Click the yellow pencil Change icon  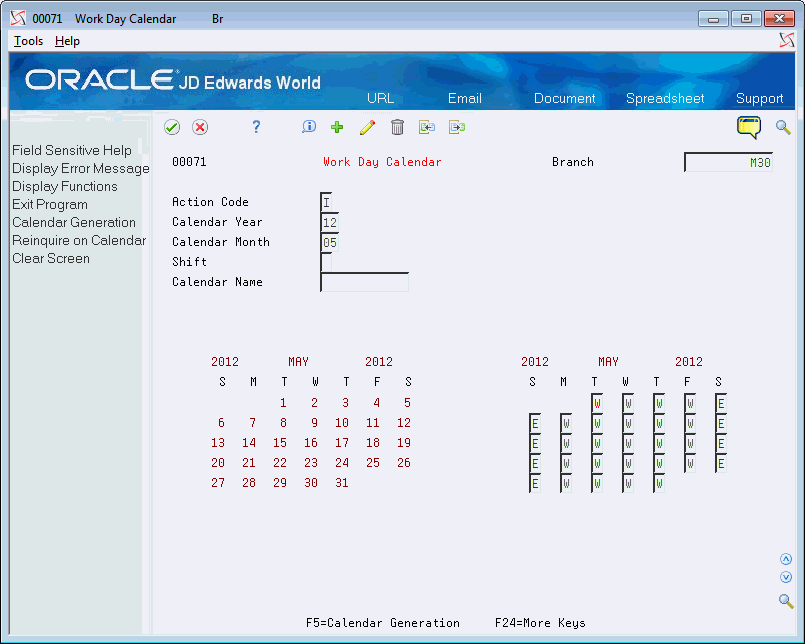(x=367, y=127)
